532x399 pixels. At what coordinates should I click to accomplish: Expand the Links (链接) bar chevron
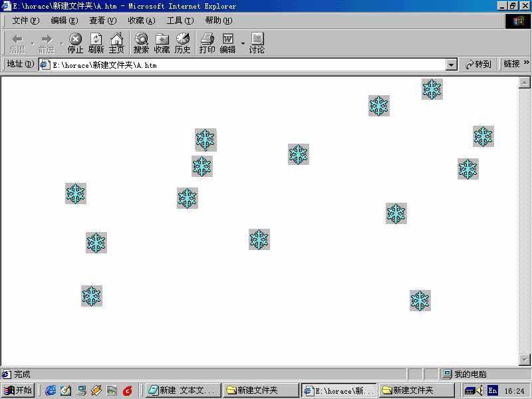pyautogui.click(x=527, y=63)
